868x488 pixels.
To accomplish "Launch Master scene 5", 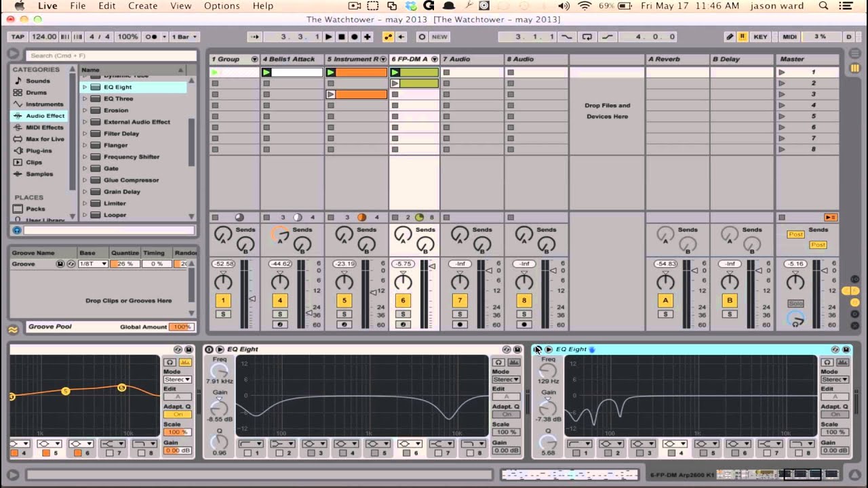I will click(x=782, y=116).
